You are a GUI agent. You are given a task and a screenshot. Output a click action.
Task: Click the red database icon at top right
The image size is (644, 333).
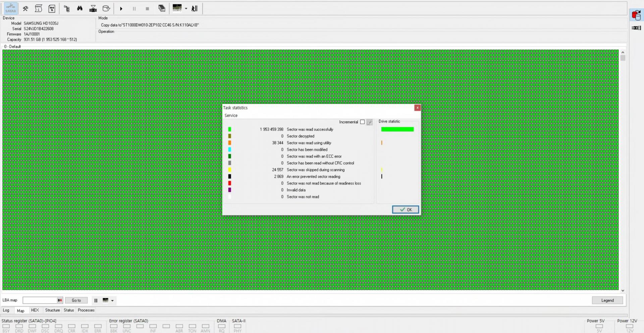tap(636, 15)
